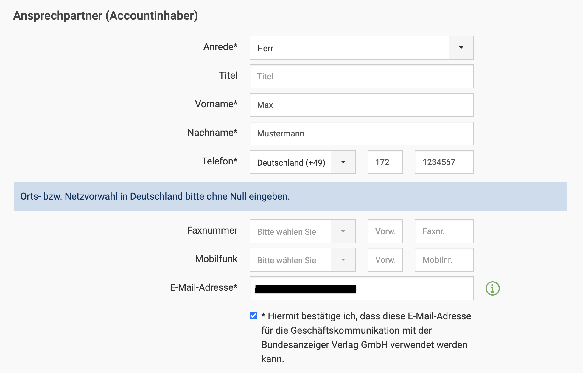The image size is (588, 373).
Task: Open the Anrede dropdown arrow
Action: coord(461,48)
